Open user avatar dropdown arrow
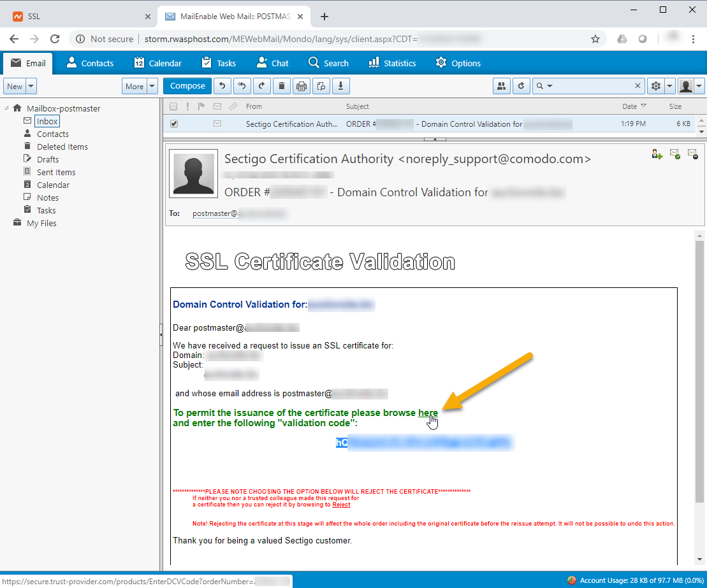The height and width of the screenshot is (588, 707). click(699, 86)
